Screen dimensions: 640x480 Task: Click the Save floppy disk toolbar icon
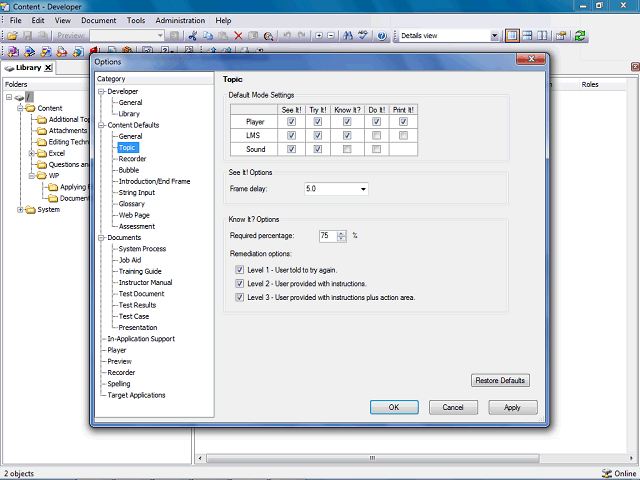[x=27, y=36]
